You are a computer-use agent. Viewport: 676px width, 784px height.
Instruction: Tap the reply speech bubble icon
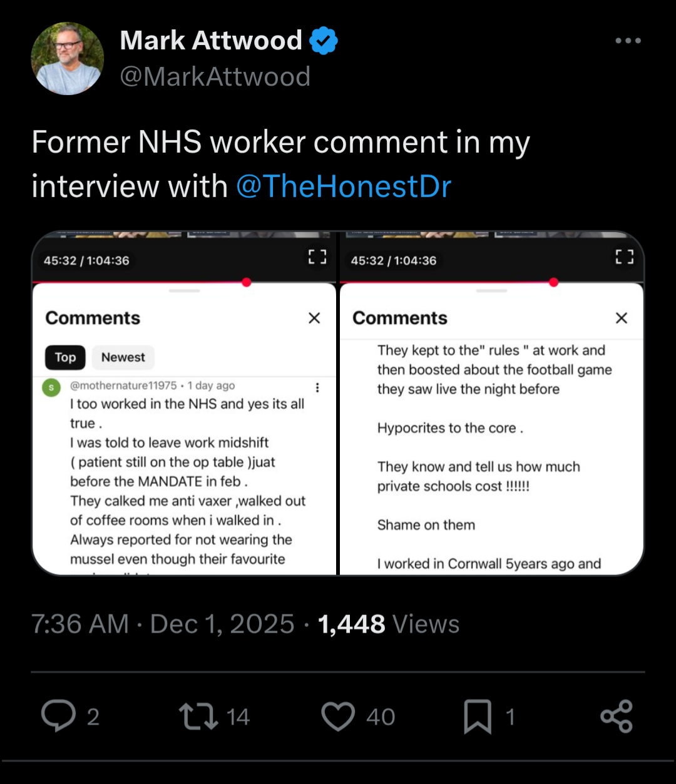point(58,716)
